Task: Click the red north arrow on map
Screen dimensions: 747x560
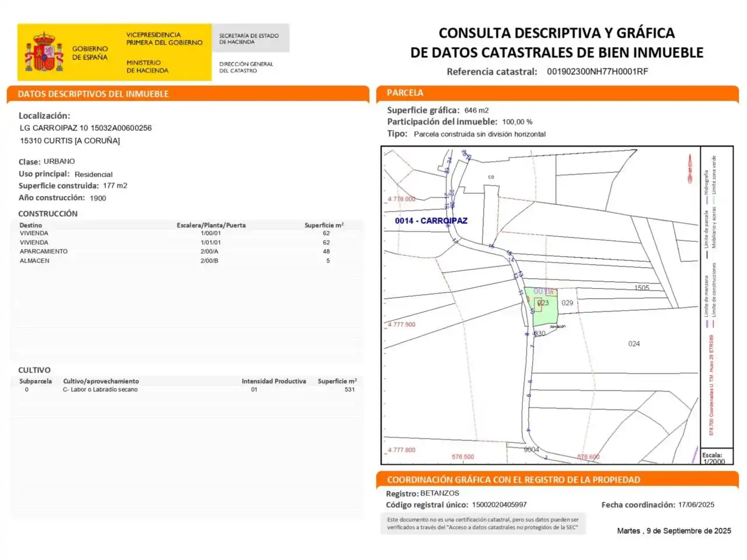Action: pyautogui.click(x=689, y=169)
